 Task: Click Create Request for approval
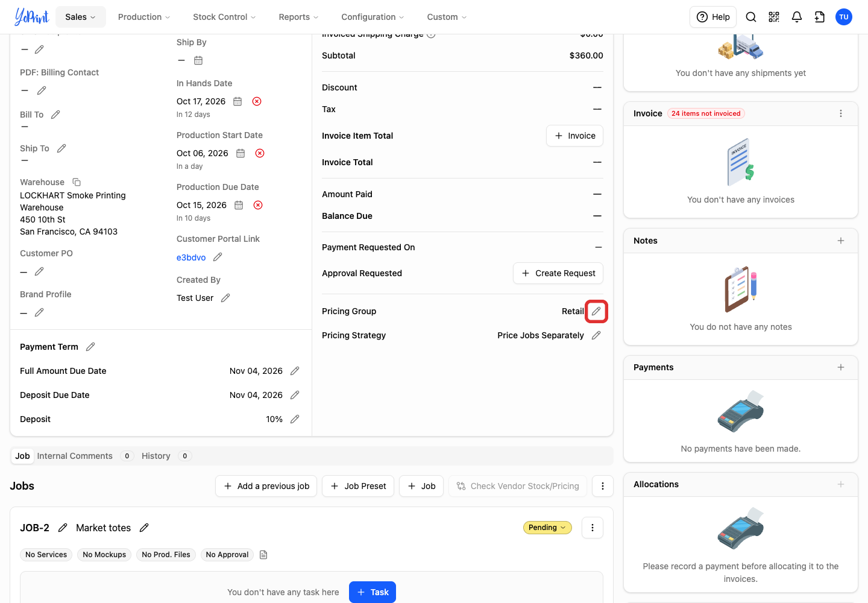(x=558, y=273)
